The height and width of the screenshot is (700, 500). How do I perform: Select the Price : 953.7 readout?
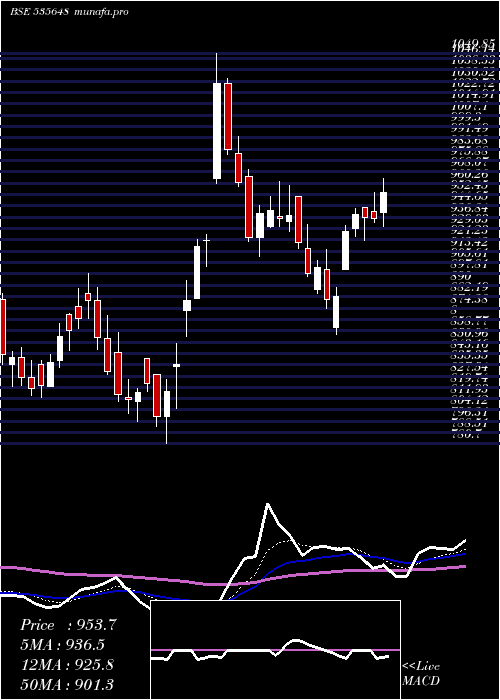pos(68,625)
